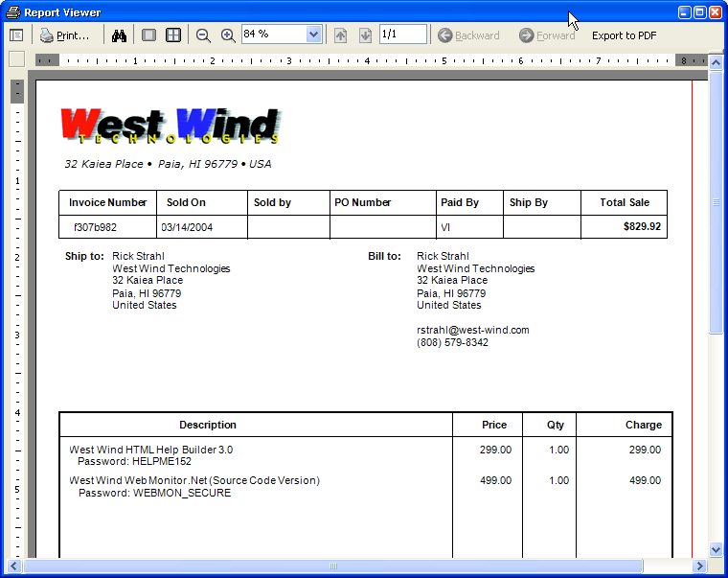
Task: Open the 84 % zoom dropdown
Action: (x=313, y=35)
